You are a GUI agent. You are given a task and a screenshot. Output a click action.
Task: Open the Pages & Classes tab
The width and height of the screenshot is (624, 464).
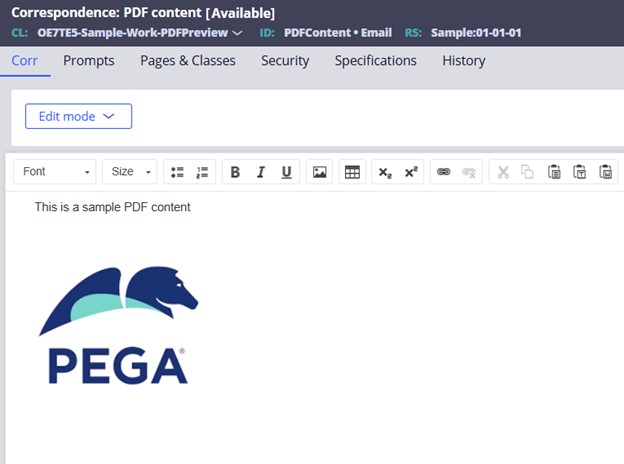pos(188,60)
